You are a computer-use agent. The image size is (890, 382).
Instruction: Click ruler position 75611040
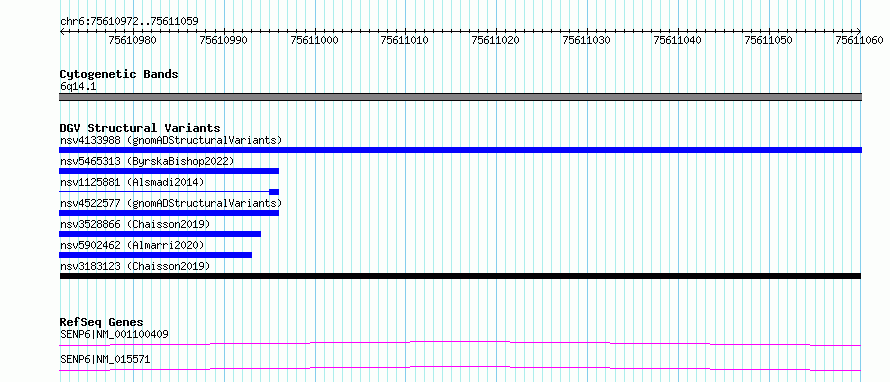click(x=678, y=40)
